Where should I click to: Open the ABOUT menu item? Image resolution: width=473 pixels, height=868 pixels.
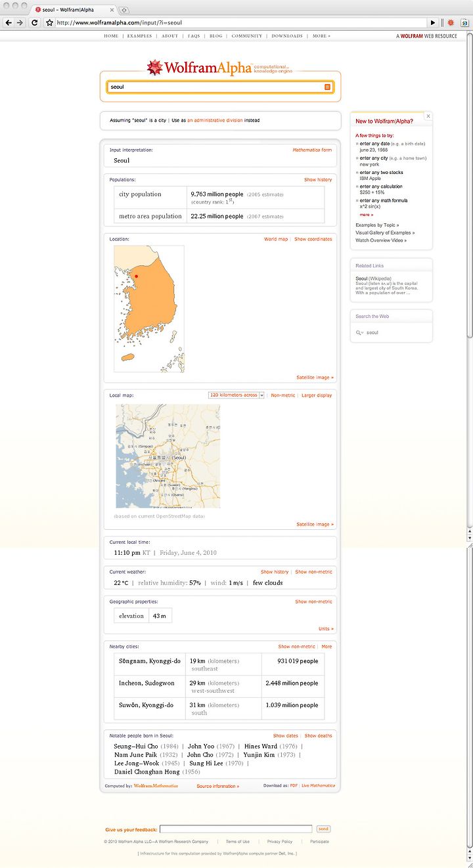pyautogui.click(x=169, y=36)
